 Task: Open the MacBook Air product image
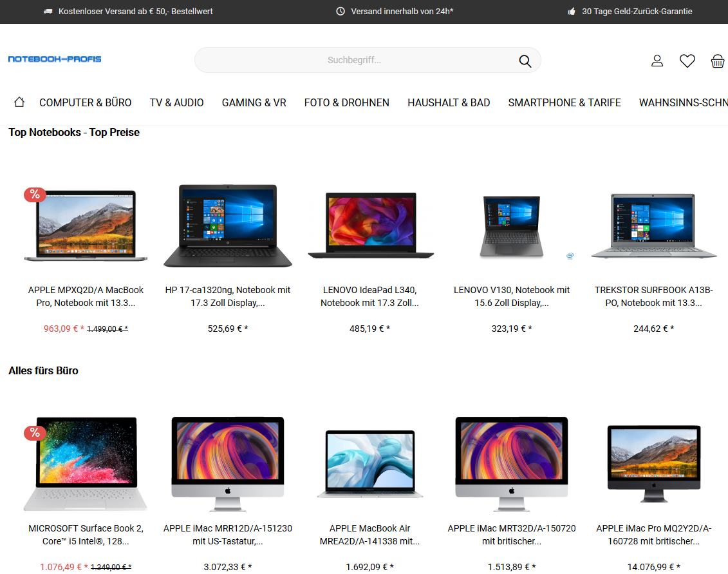[370, 464]
